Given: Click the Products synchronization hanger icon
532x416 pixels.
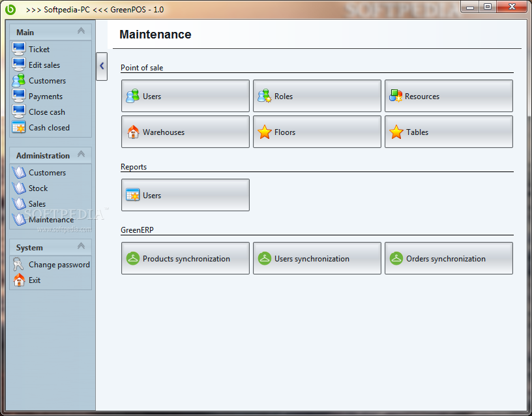Looking at the screenshot, I should (x=132, y=259).
